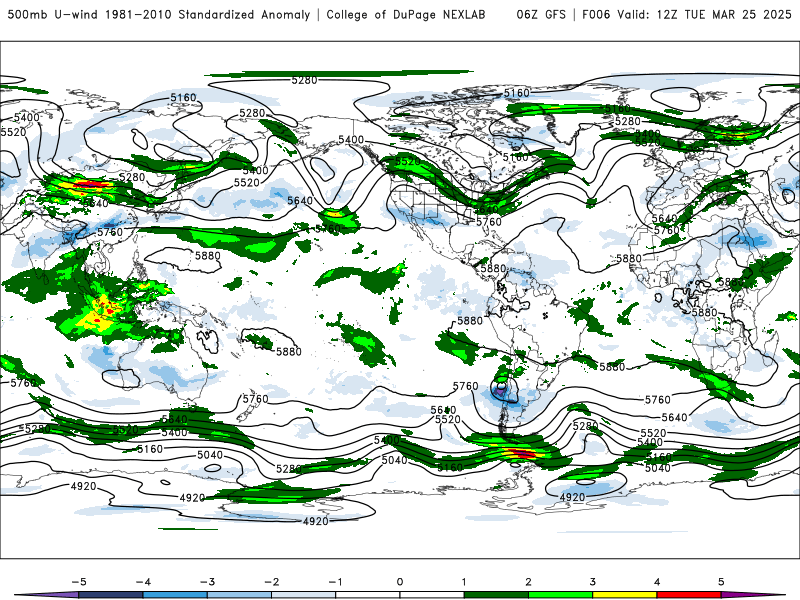The height and width of the screenshot is (600, 800).
Task: Click the 2 label on the color scale
Action: [528, 582]
